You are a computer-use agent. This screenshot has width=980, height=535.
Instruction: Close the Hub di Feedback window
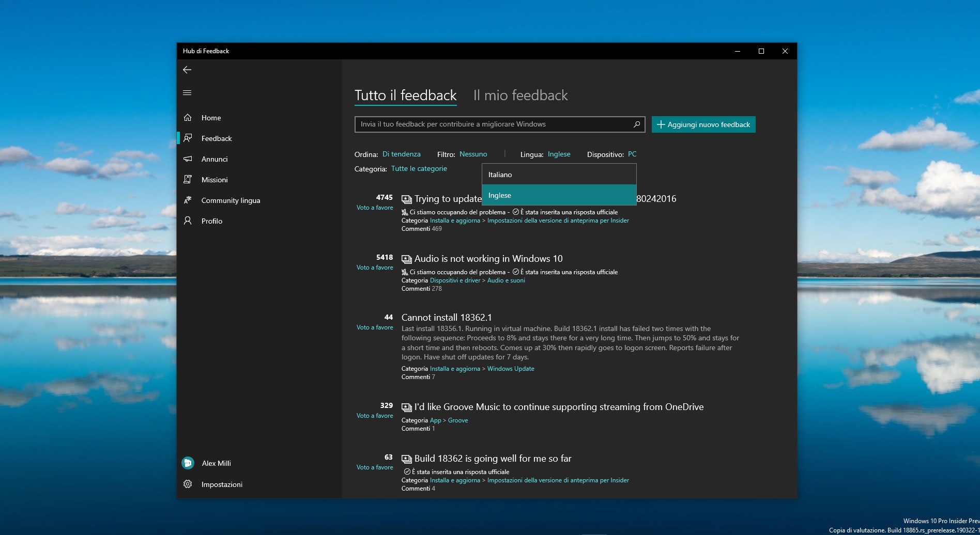point(785,51)
